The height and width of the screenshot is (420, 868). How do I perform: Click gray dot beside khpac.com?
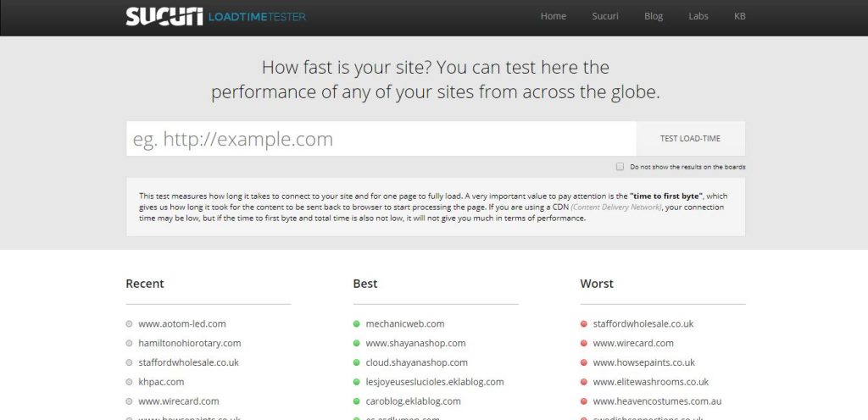129,382
